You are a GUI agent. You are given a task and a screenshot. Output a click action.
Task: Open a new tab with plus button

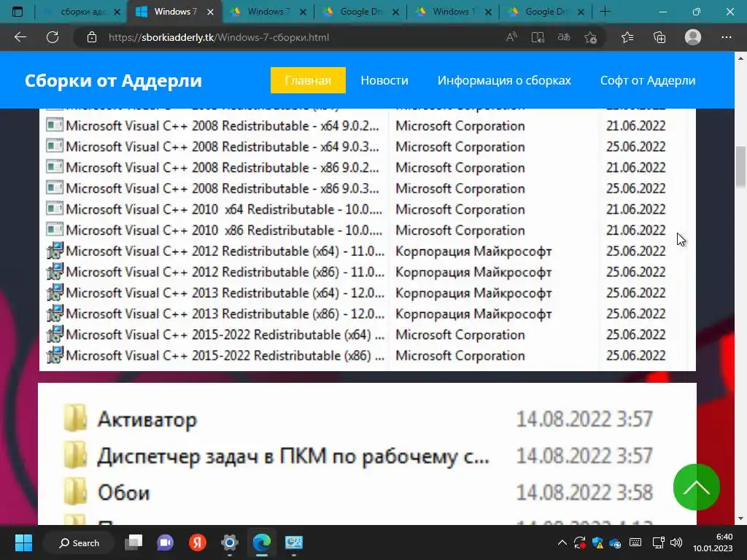pos(605,12)
